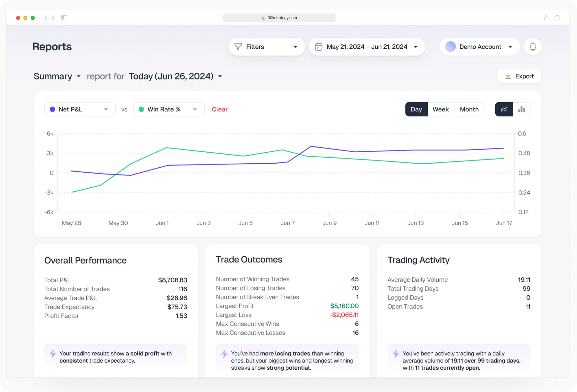The height and width of the screenshot is (392, 577).
Task: Click the download icon on Export
Action: pos(508,76)
